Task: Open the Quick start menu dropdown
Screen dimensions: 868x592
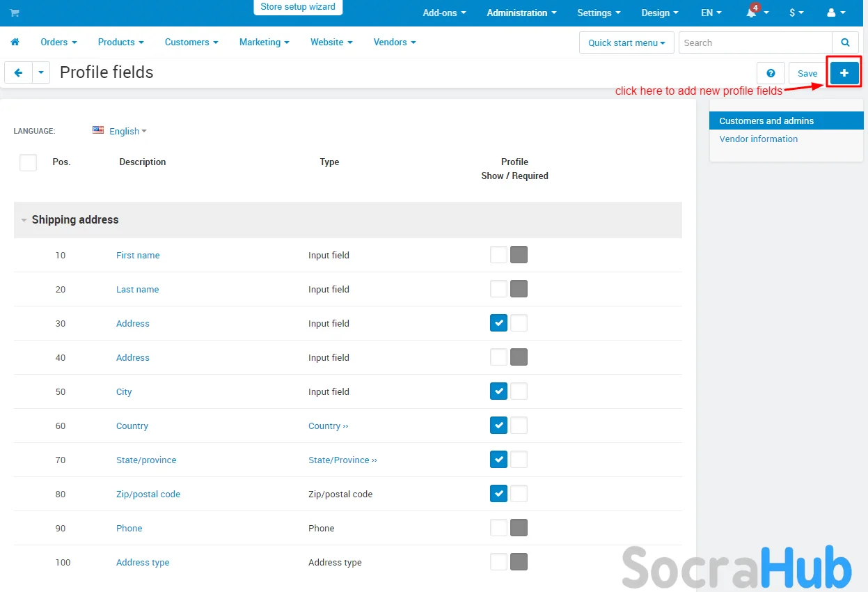Action: (x=626, y=42)
